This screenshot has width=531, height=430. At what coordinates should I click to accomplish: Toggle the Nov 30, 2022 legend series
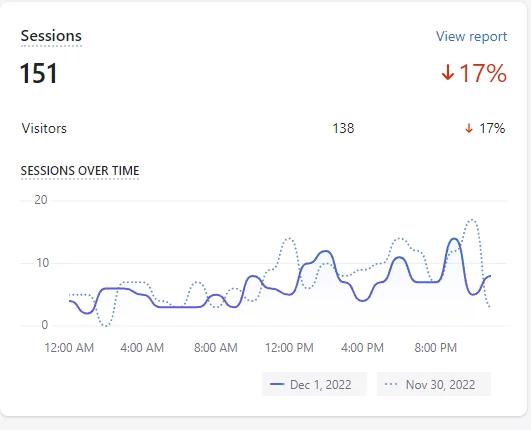pyautogui.click(x=434, y=384)
